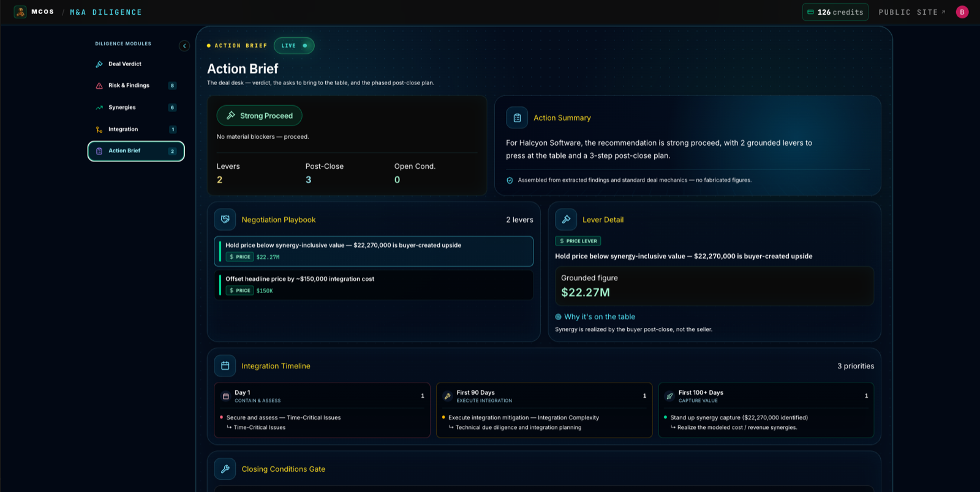
Task: Click the Levers count value 2
Action: click(220, 180)
